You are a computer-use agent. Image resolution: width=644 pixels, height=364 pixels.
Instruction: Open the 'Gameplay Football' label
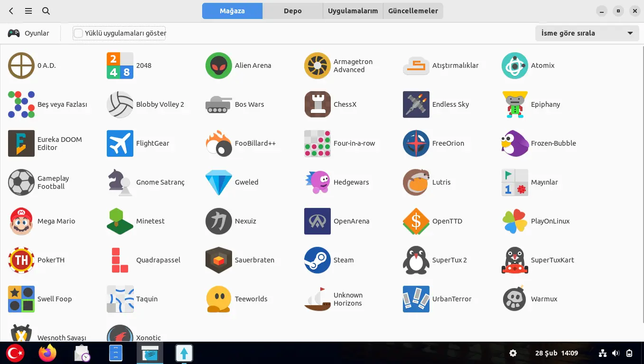53,182
